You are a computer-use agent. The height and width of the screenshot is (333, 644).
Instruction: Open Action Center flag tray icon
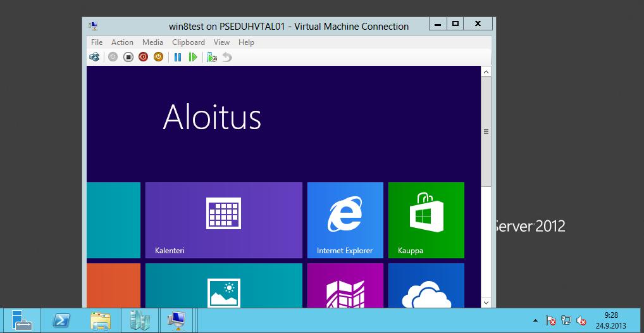pyautogui.click(x=551, y=320)
